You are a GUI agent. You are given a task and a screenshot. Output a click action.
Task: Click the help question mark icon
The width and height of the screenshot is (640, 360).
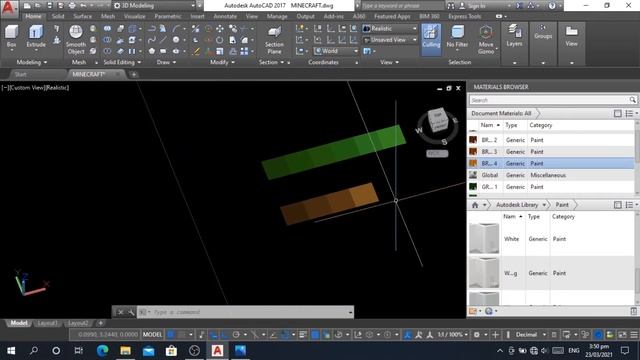pos(552,6)
